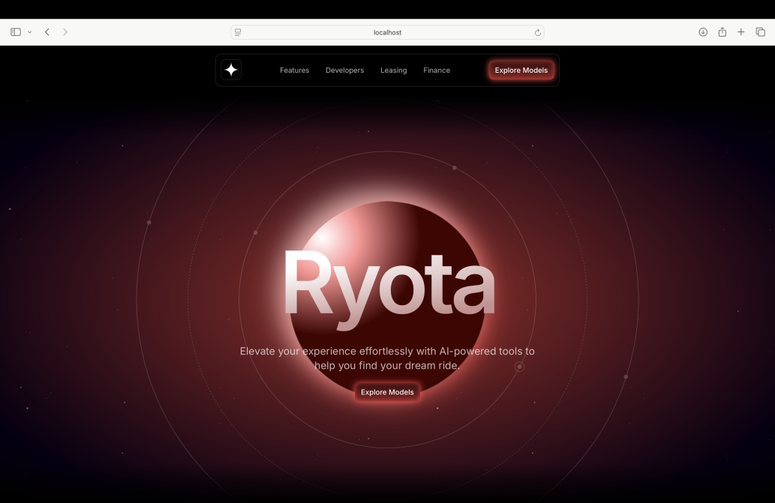Go back with the browser back arrow
The height and width of the screenshot is (503, 775).
47,32
